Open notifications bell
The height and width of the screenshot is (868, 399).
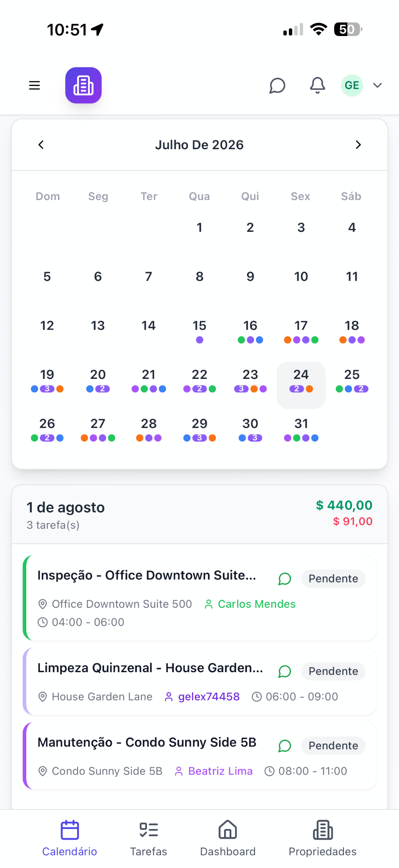click(x=318, y=85)
